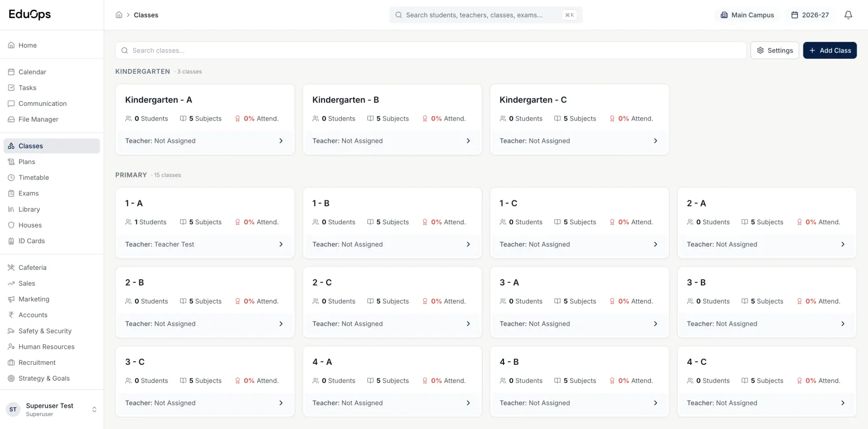Screen dimensions: 868x429
Task: Click the Calendar sidebar icon
Action: coord(11,72)
